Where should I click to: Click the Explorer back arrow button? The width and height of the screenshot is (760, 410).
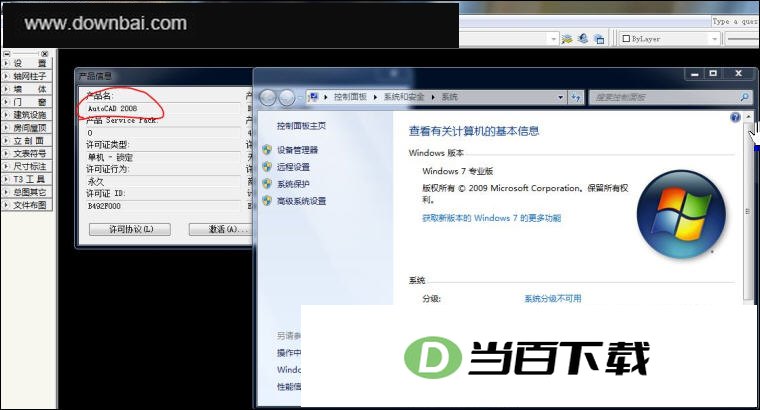(268, 97)
